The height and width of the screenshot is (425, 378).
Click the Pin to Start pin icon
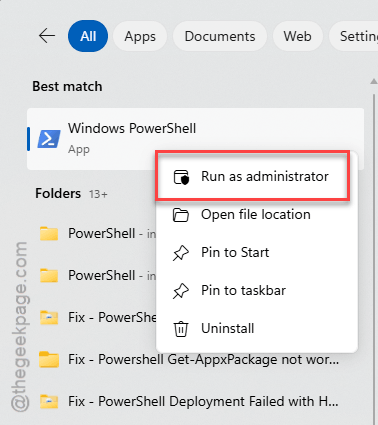click(181, 253)
